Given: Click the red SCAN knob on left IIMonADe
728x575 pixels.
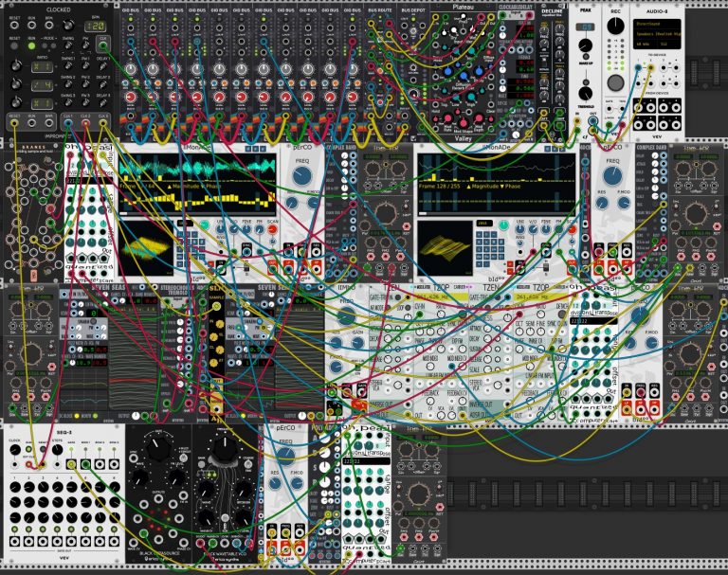Looking at the screenshot, I should pyautogui.click(x=273, y=229).
